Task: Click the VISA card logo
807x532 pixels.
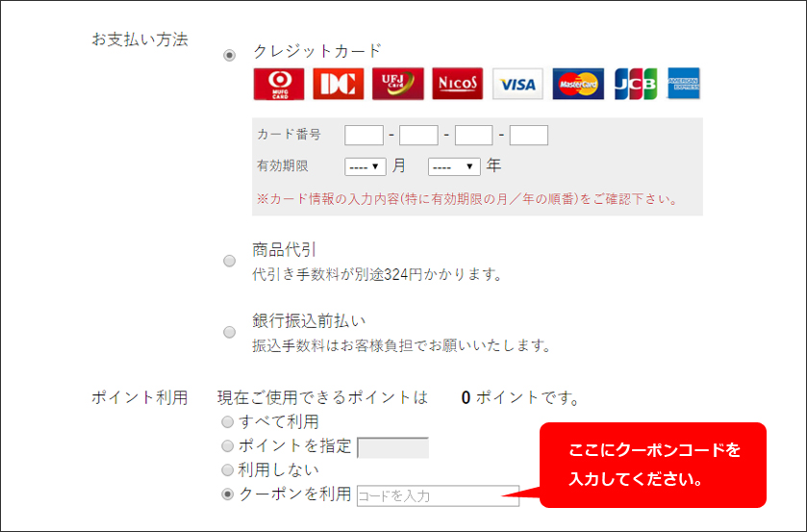Action: click(517, 84)
